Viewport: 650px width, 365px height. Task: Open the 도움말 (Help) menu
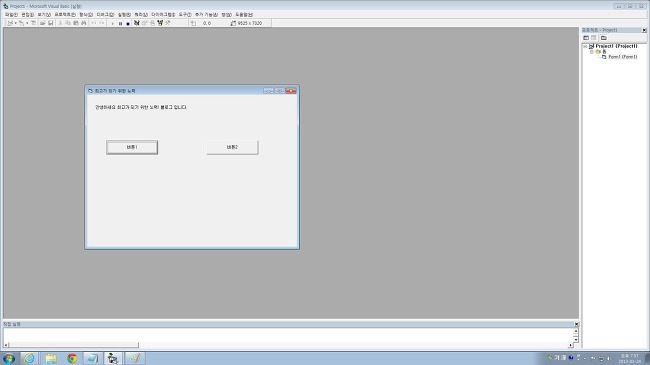click(244, 15)
